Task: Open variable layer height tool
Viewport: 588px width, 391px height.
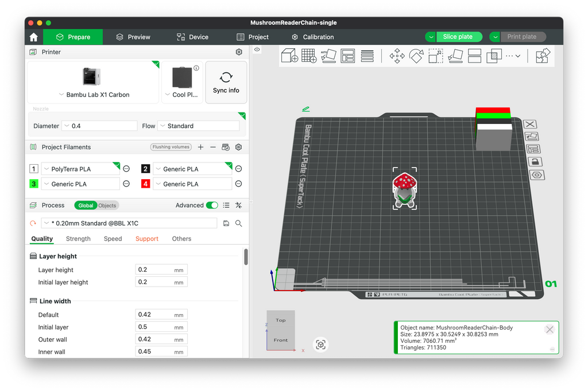Action: point(367,56)
